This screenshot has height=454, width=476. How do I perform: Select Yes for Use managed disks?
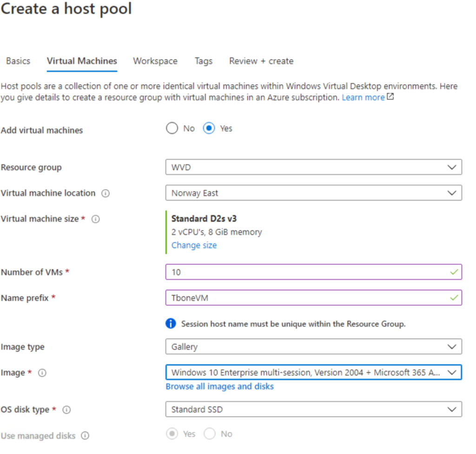pos(172,434)
